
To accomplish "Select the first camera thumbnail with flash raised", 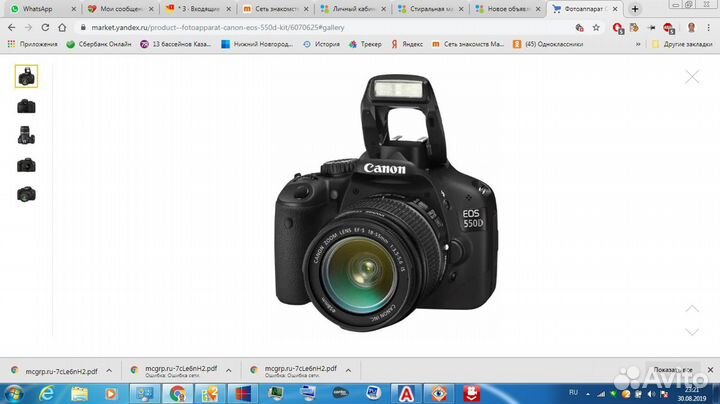I will click(26, 76).
